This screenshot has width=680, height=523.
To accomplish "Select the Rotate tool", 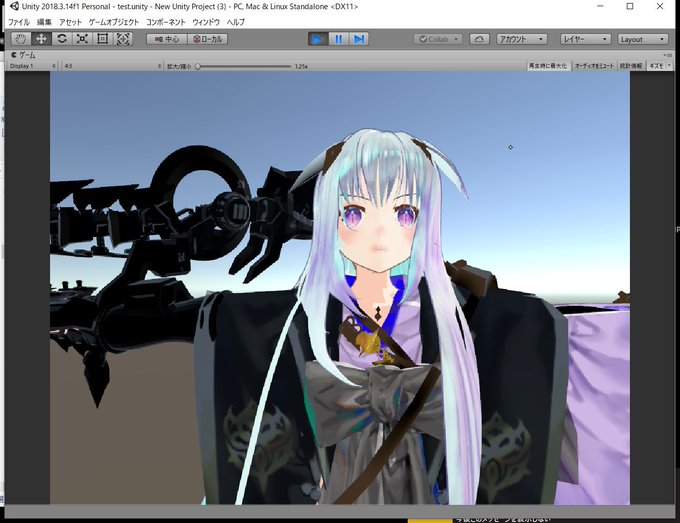I will [x=62, y=39].
